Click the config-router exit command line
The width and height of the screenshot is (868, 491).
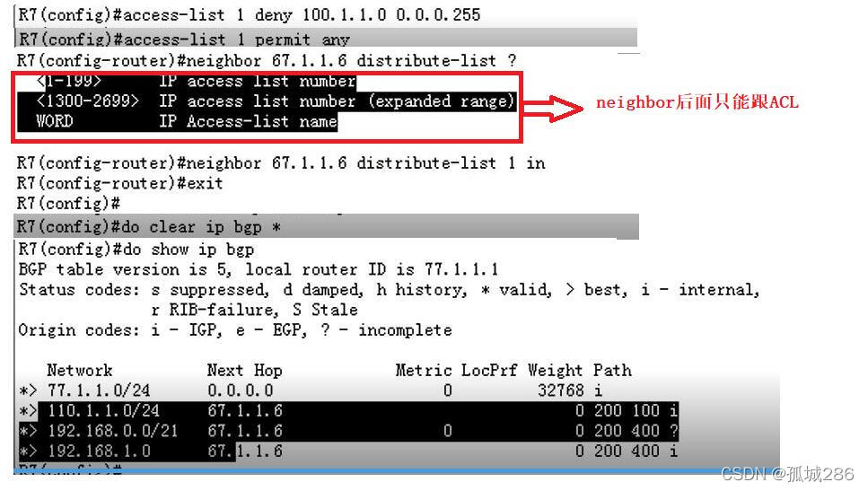pyautogui.click(x=119, y=183)
